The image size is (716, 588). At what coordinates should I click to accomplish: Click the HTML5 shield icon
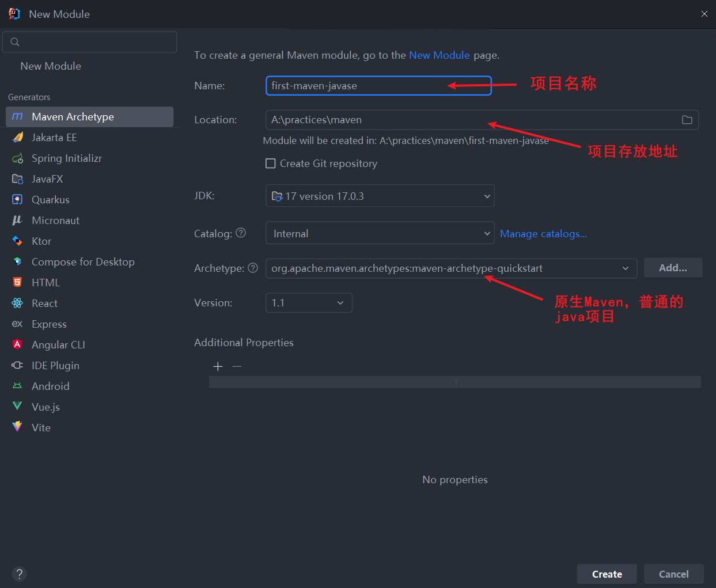[x=18, y=282]
